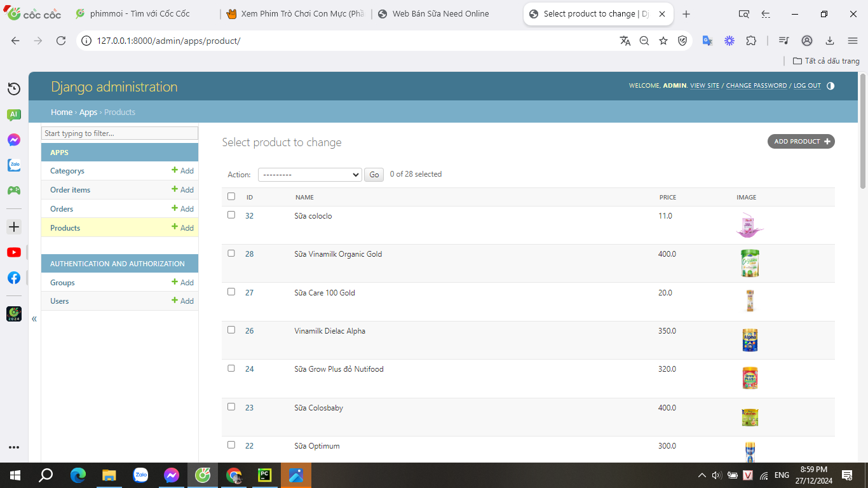Open Order items in the sidebar
Image resolution: width=868 pixels, height=488 pixels.
point(70,190)
